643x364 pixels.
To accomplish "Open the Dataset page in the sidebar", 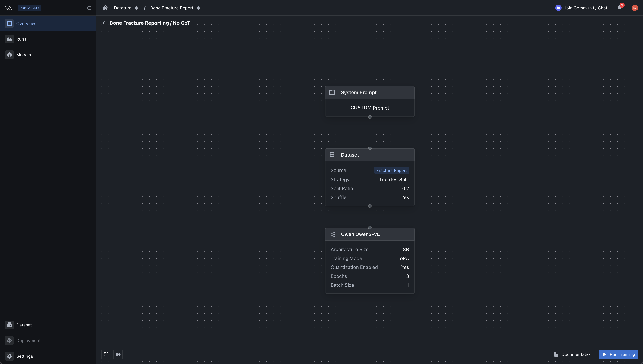I will [x=24, y=325].
